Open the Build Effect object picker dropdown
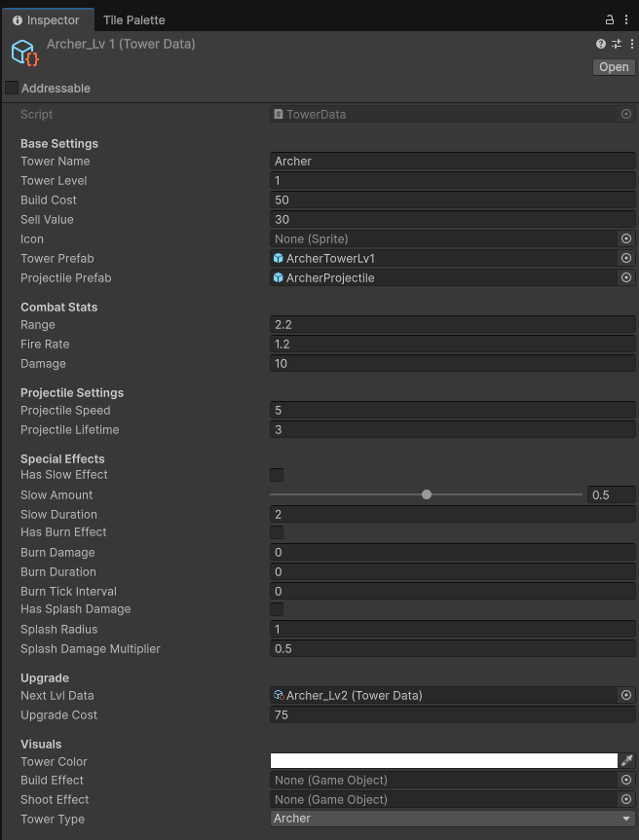 coord(625,780)
